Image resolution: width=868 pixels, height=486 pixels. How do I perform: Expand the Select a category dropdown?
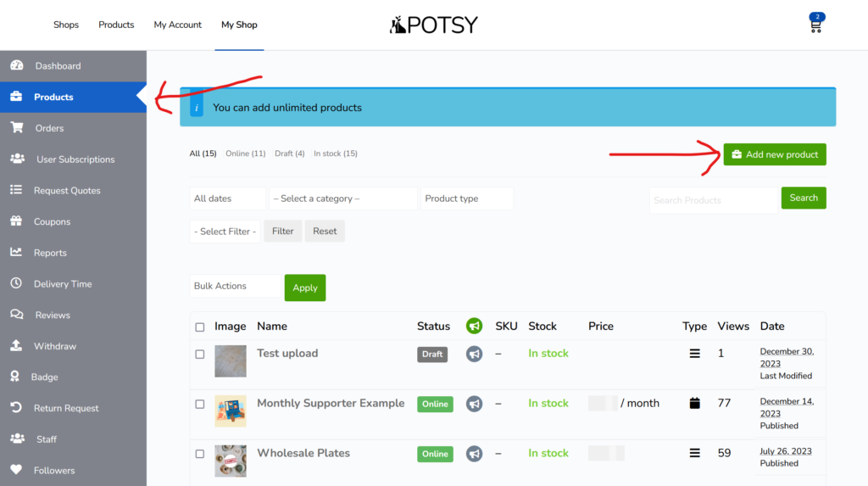(x=343, y=198)
